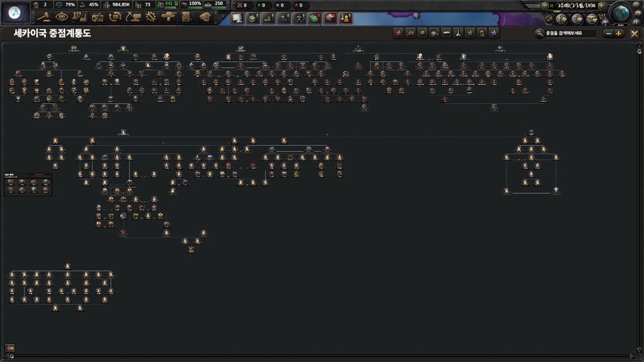Screen dimensions: 644x362
Task: Increase game speed with plus button
Action: pyautogui.click(x=601, y=6)
